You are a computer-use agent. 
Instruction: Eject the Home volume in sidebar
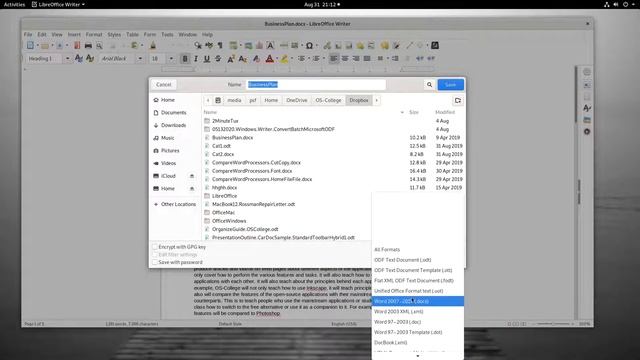pos(192,189)
